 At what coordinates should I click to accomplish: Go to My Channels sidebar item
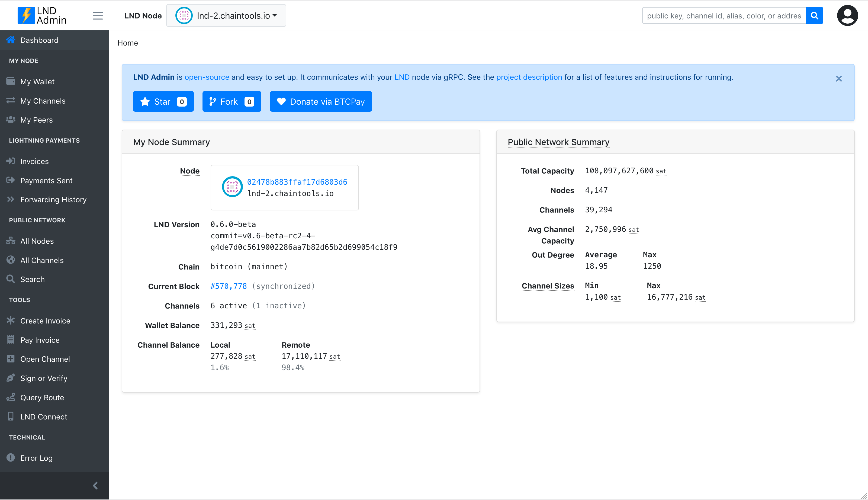43,101
